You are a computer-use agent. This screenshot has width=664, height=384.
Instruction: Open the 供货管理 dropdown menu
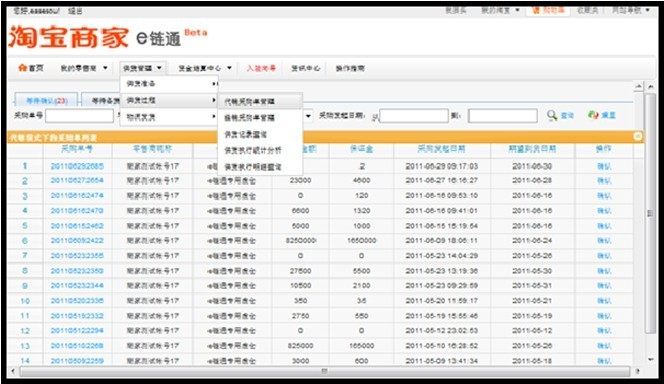(142, 68)
